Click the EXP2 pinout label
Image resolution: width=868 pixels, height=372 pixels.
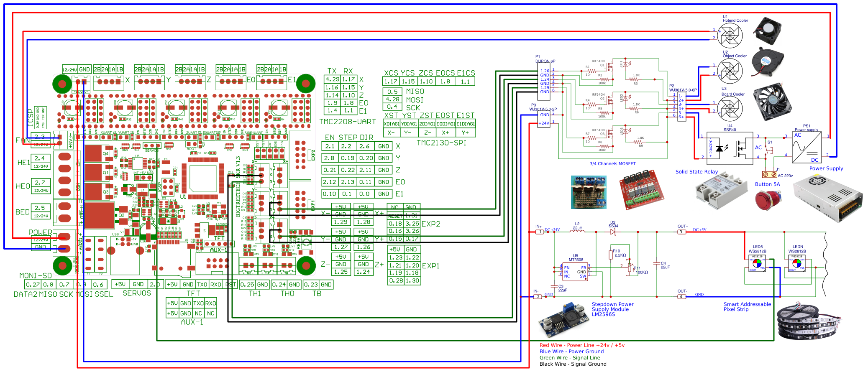click(431, 224)
